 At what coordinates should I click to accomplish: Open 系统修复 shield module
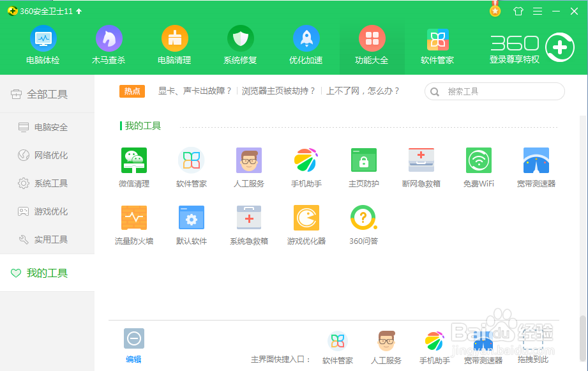241,45
